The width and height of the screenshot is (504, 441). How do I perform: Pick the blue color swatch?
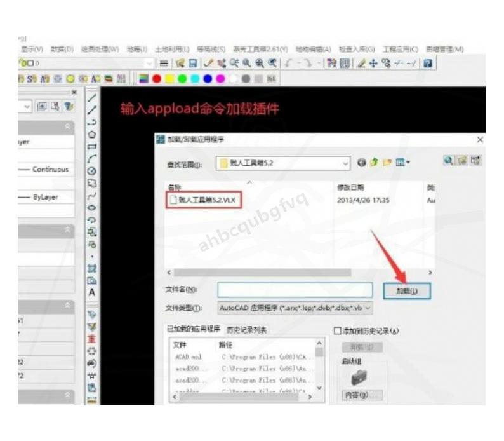(x=208, y=79)
